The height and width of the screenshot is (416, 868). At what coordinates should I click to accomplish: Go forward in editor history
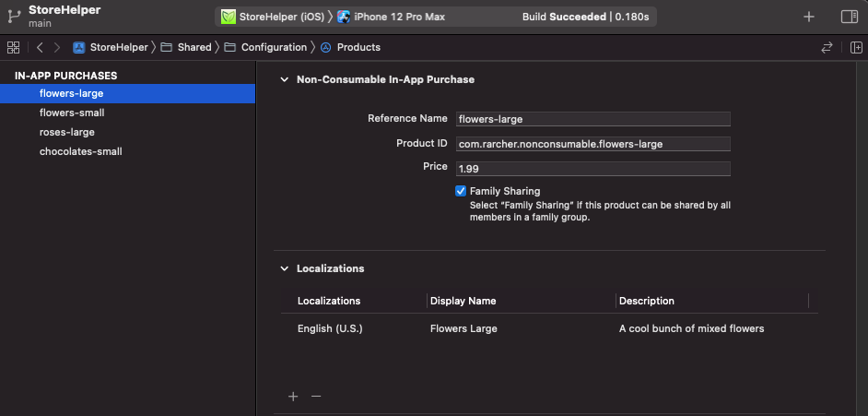tap(57, 47)
